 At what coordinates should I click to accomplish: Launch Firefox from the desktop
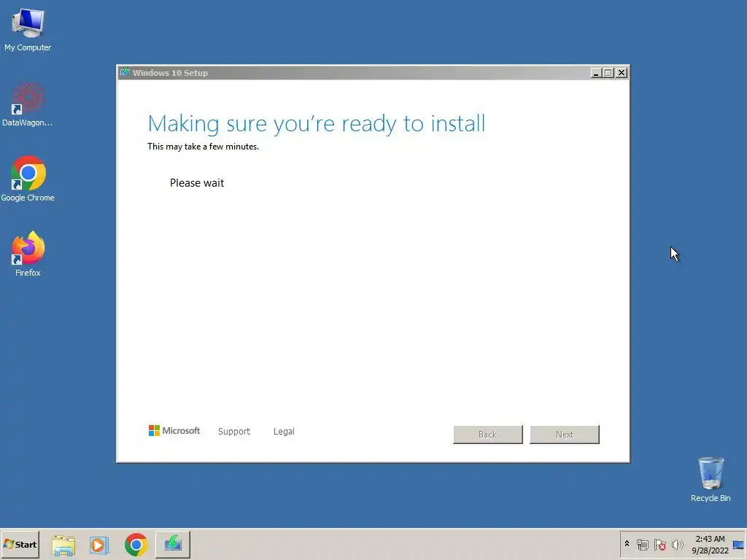[28, 254]
